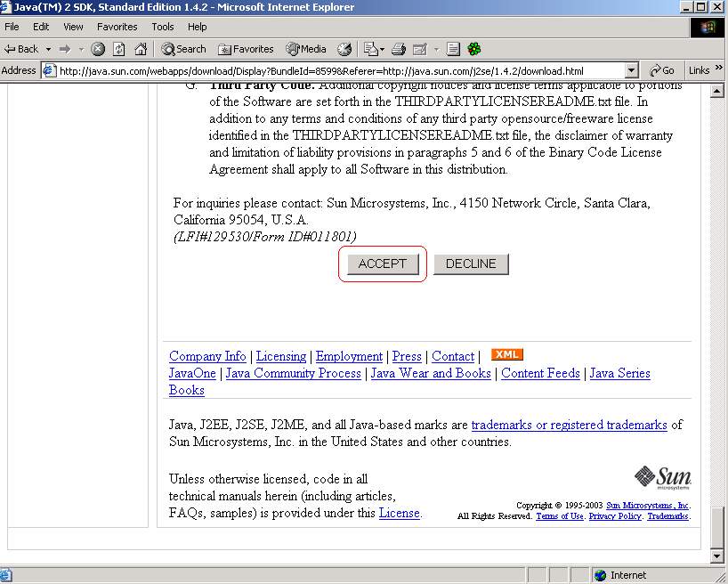The width and height of the screenshot is (728, 584).
Task: Open the small Trademarks link beside Privacy Policy
Action: 667,516
